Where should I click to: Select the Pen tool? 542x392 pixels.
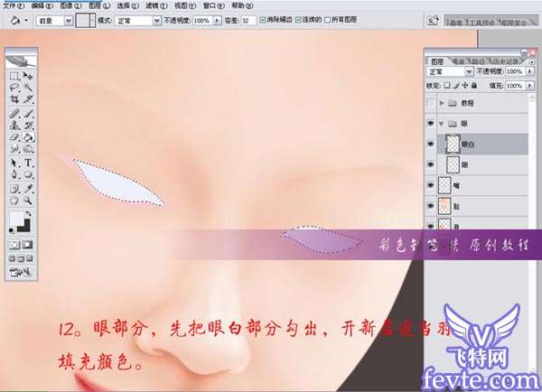pos(14,174)
